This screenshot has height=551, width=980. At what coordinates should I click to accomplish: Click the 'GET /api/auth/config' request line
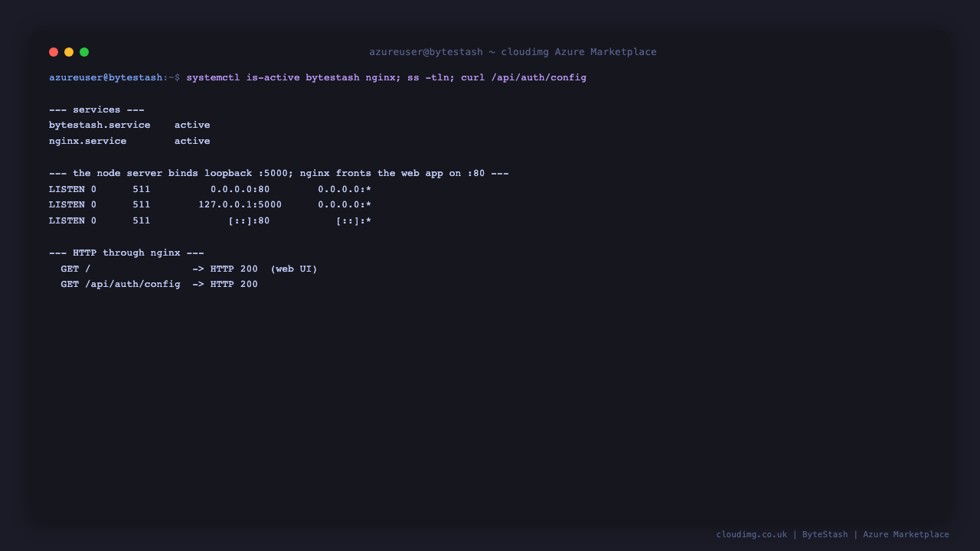(x=159, y=284)
